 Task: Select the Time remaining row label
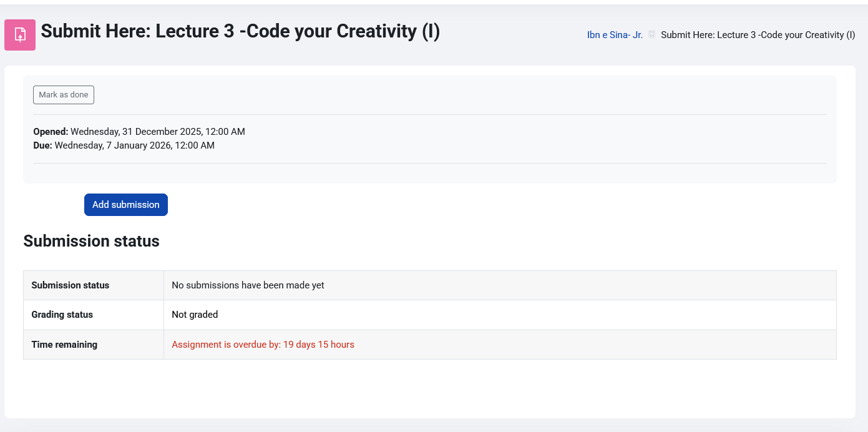click(64, 345)
